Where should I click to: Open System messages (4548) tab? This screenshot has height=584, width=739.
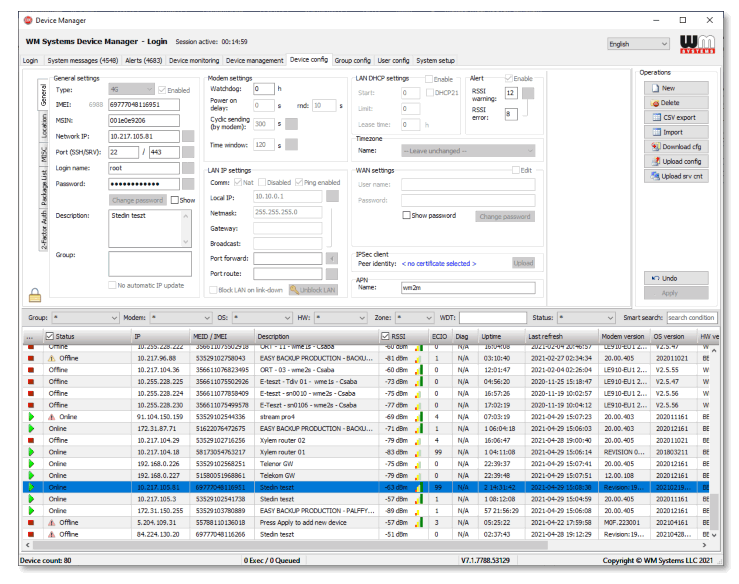[x=82, y=61]
